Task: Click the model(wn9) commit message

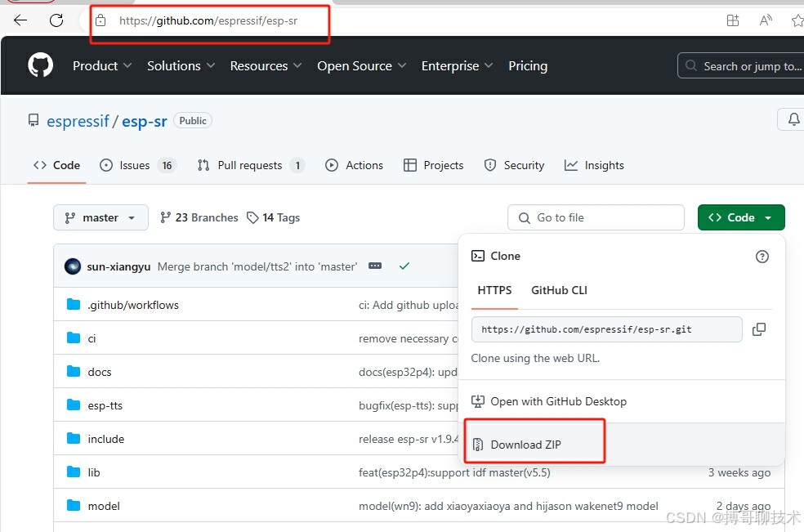Action: (508, 506)
